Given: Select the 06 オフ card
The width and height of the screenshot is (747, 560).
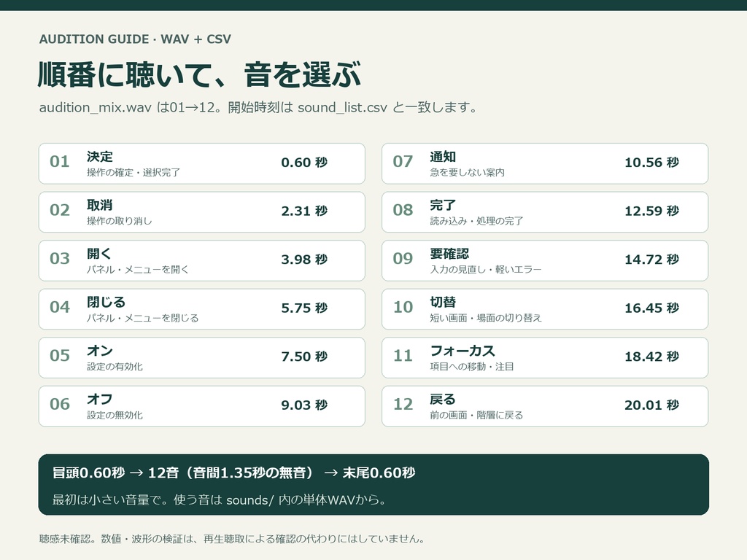Looking at the screenshot, I should pyautogui.click(x=201, y=406).
